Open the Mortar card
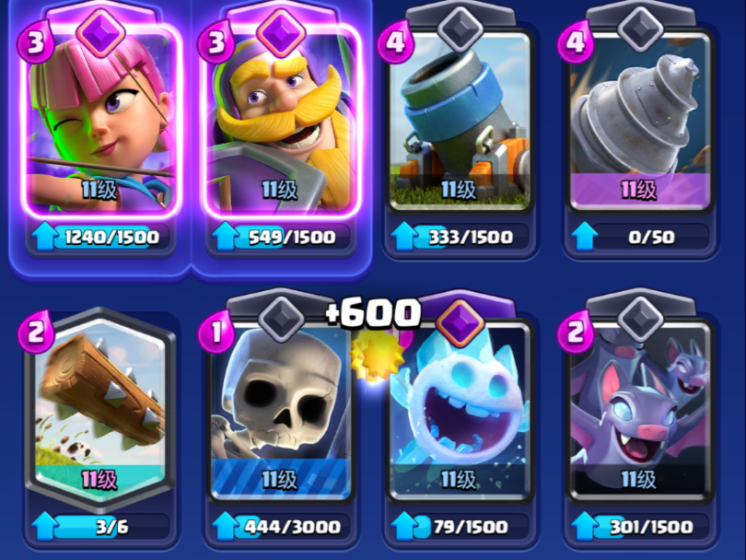746x560 pixels. coord(460,122)
